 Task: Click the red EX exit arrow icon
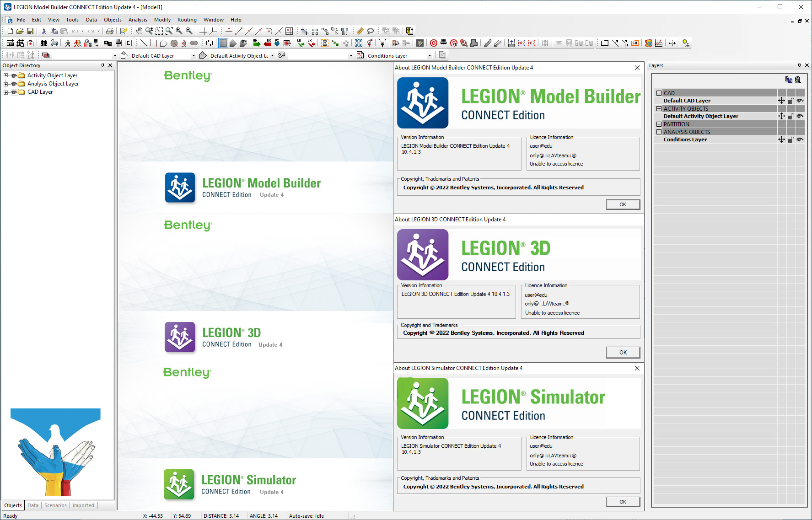tap(267, 43)
